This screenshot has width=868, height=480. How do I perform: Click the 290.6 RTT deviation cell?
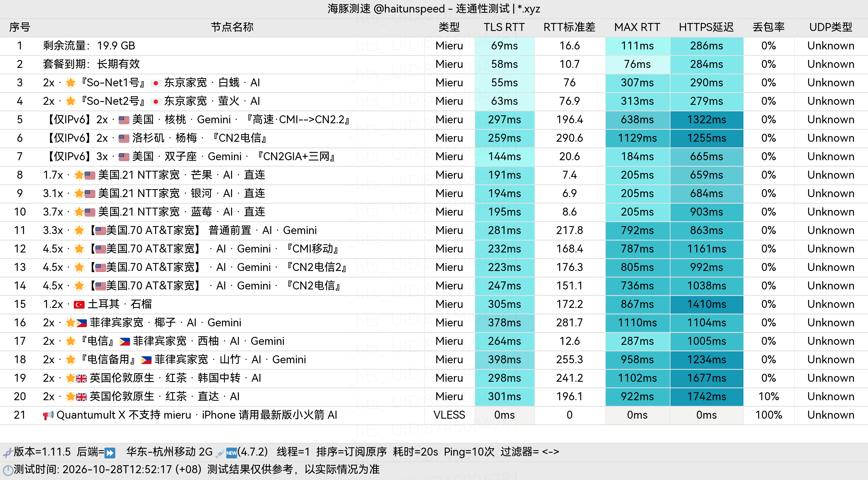(569, 138)
